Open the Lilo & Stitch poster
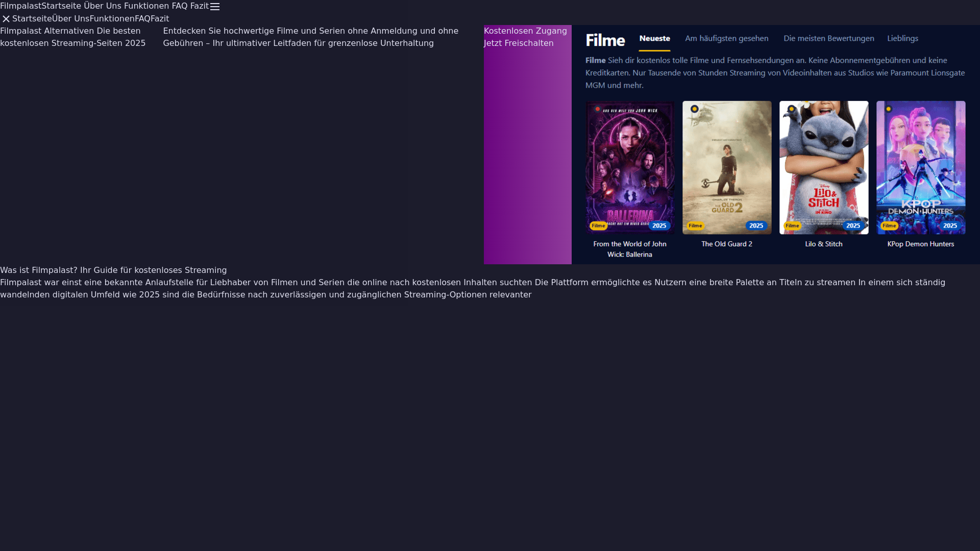Screen dimensions: 980x551 pos(824,167)
